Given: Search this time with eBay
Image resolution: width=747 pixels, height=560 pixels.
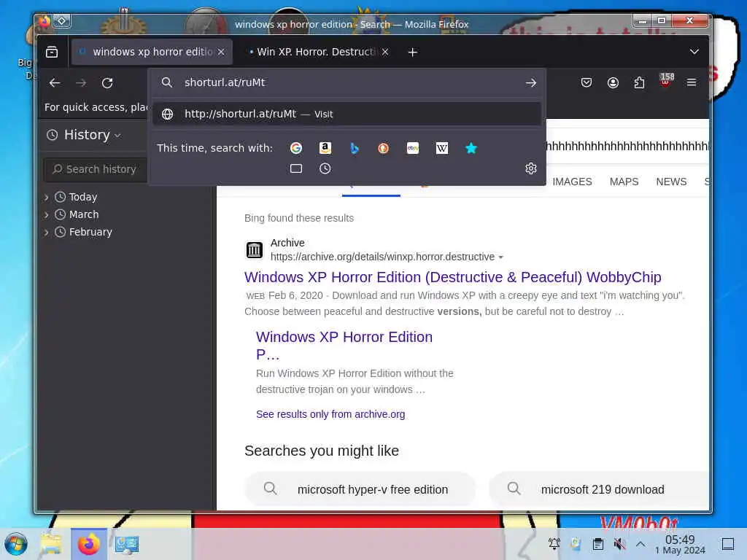Looking at the screenshot, I should click(x=413, y=148).
